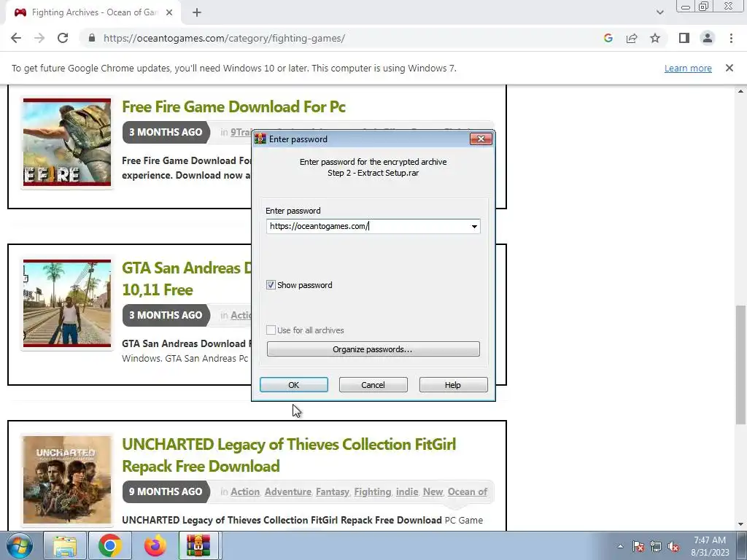Image resolution: width=747 pixels, height=560 pixels.
Task: Uncheck the Show password checkbox
Action: click(271, 285)
